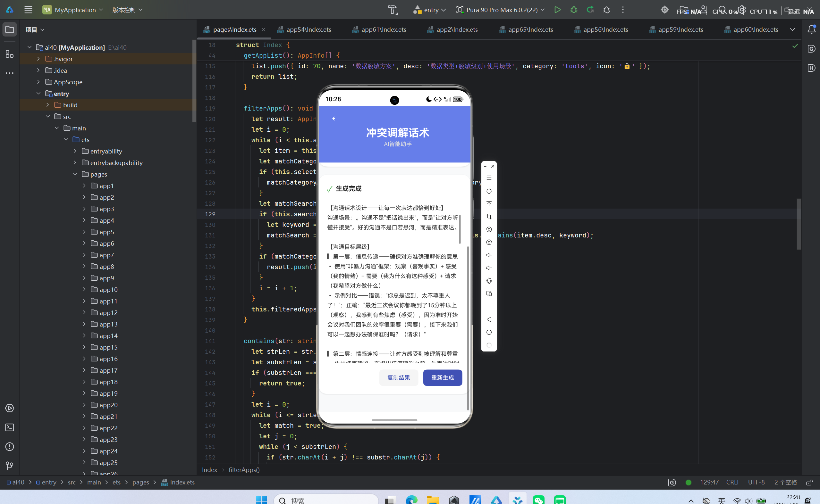Screen dimensions: 820x504
Task: Open the main hamburger menu
Action: click(x=28, y=10)
